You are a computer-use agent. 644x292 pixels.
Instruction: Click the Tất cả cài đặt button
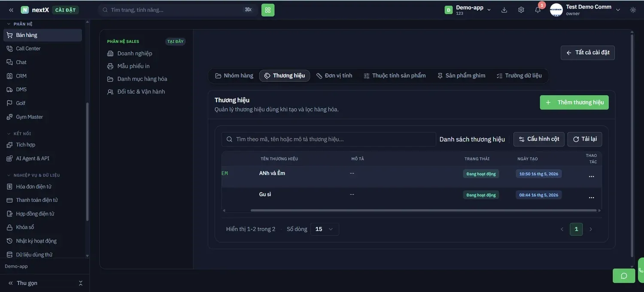(x=588, y=53)
